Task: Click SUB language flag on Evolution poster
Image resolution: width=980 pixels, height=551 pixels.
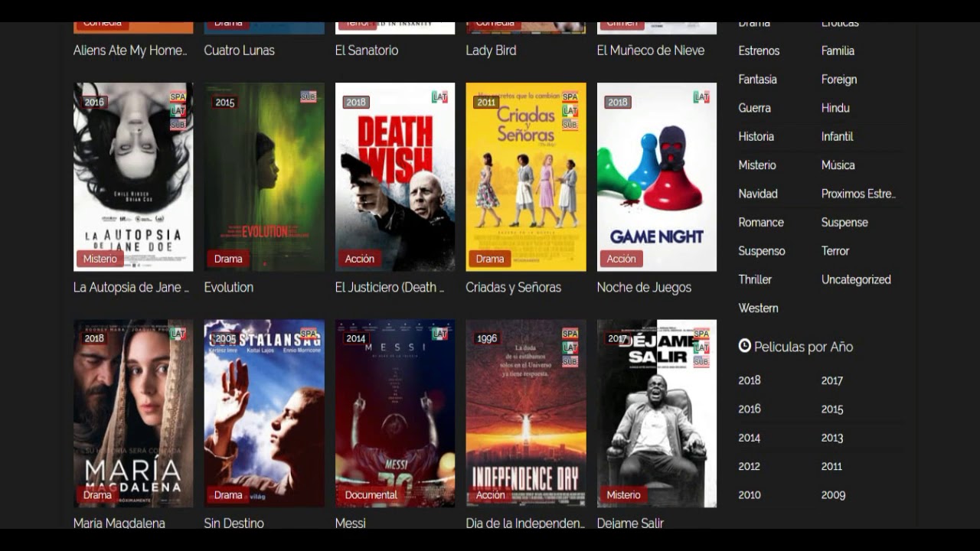Action: click(309, 97)
